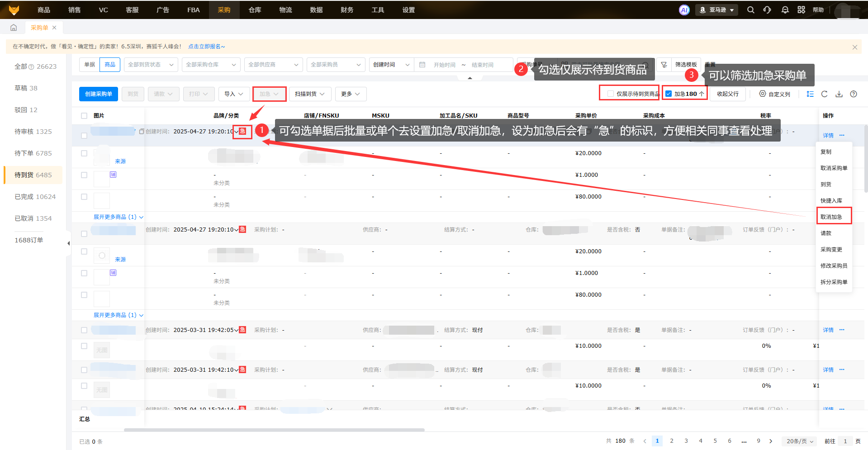Click the row height adjustment icon
Image resolution: width=868 pixels, height=450 pixels.
(810, 94)
